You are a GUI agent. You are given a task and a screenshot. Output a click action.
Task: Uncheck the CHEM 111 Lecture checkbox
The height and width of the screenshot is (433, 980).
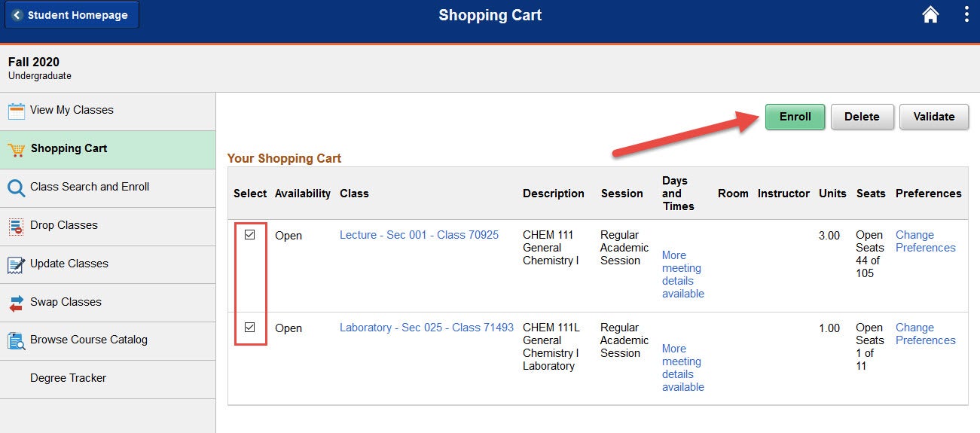250,235
